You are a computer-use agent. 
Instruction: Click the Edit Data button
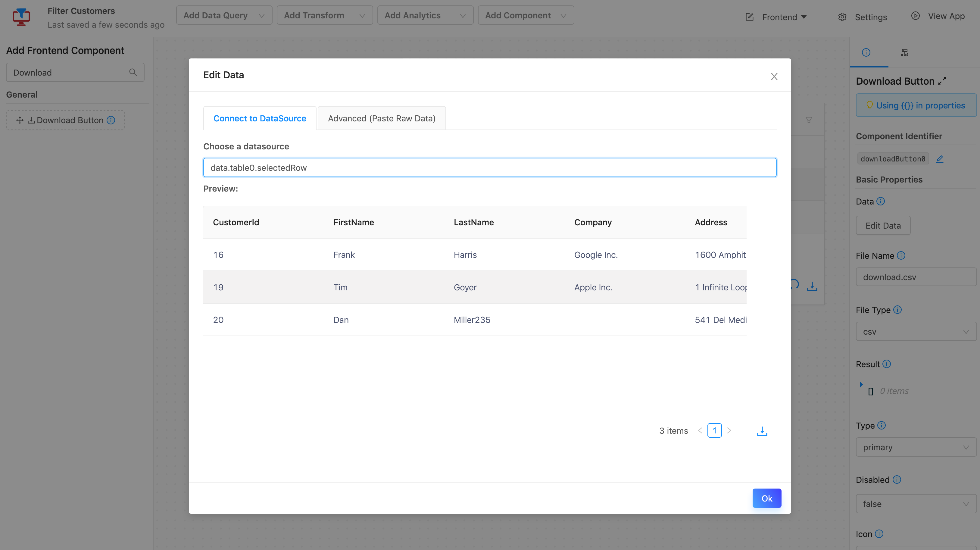(x=883, y=226)
